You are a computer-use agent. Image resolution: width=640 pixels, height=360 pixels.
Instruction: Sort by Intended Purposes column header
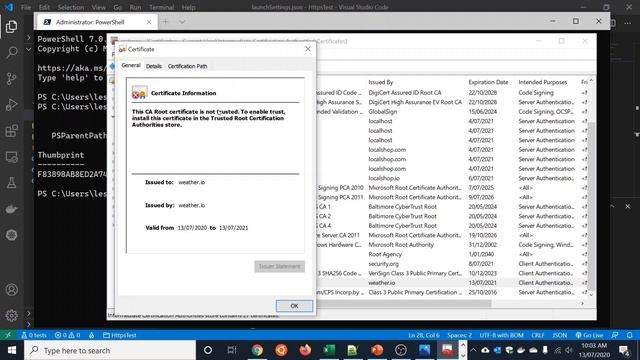pyautogui.click(x=543, y=82)
